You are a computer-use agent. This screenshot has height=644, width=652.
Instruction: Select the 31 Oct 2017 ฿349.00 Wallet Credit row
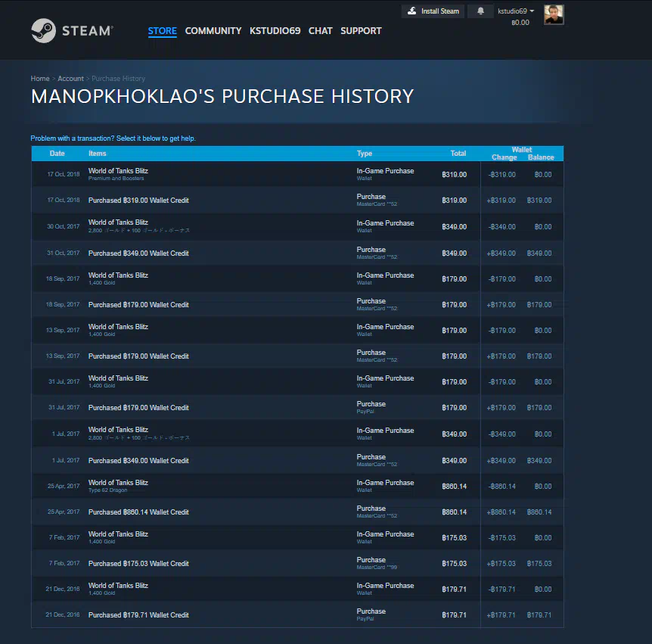pos(297,253)
